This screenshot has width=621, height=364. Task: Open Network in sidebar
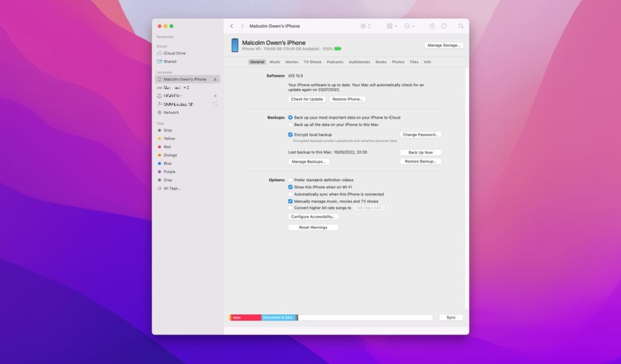pyautogui.click(x=171, y=112)
